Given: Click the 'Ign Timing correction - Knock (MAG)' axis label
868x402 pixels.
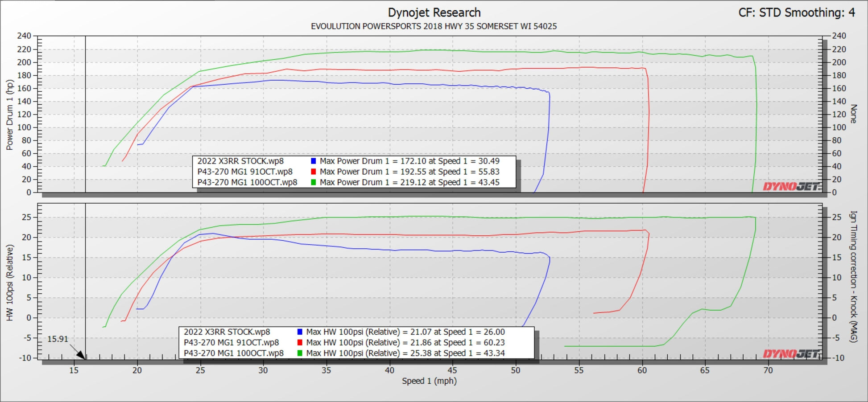Looking at the screenshot, I should click(853, 276).
